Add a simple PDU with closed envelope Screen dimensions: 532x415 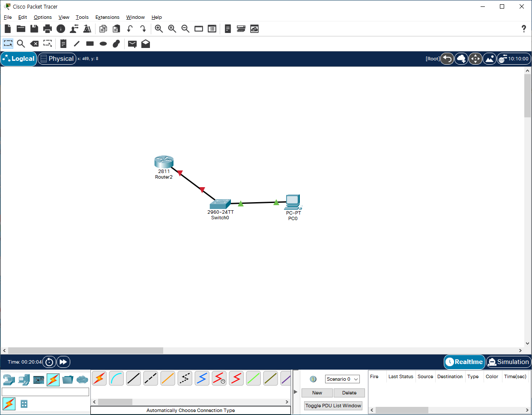132,44
